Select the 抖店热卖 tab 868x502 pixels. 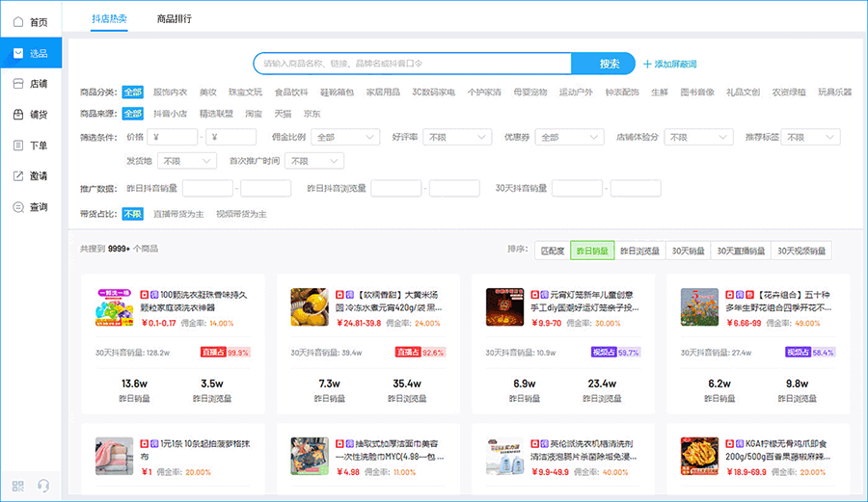click(x=109, y=19)
